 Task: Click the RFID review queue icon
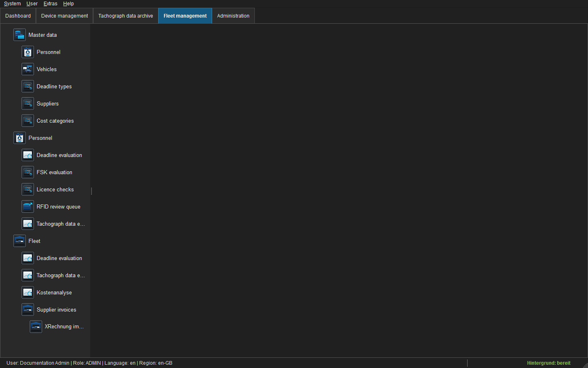point(28,206)
